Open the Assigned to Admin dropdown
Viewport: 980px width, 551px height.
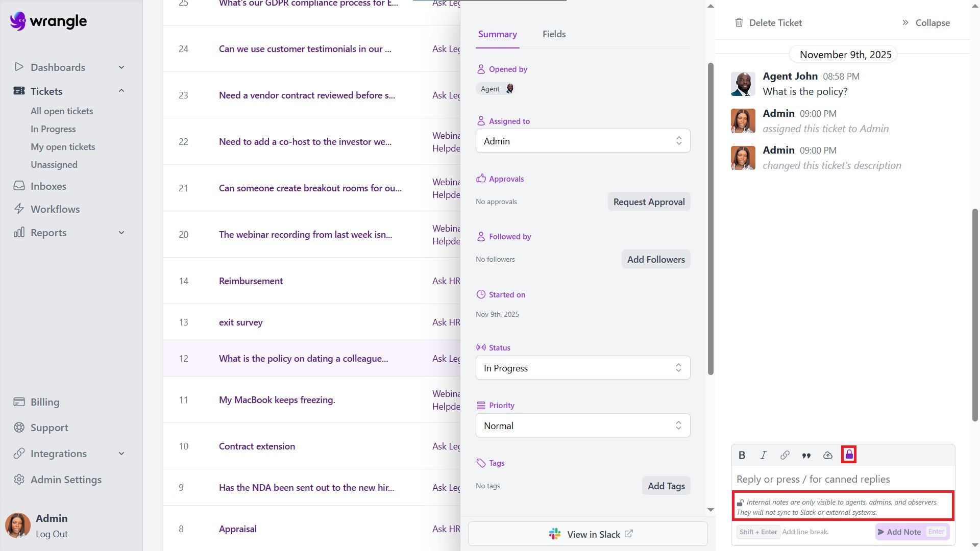582,141
